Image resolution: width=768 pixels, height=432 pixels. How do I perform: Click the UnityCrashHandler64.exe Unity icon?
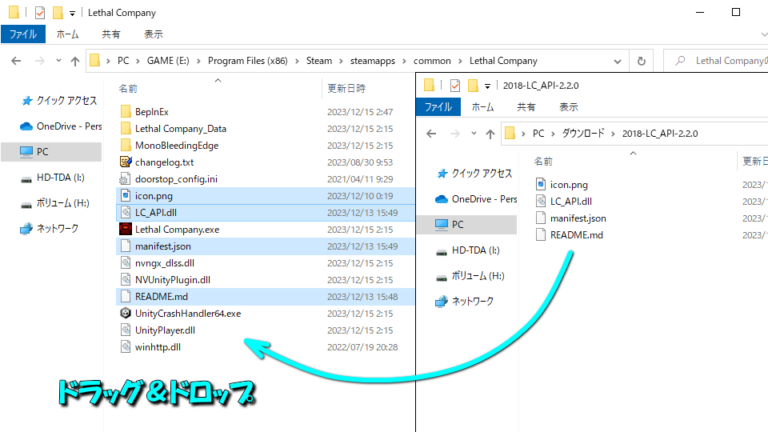126,313
